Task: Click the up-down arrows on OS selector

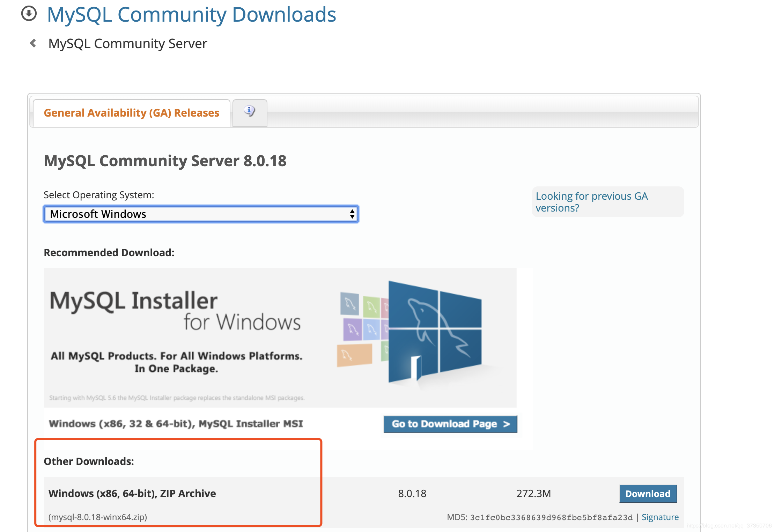Action: coord(352,214)
